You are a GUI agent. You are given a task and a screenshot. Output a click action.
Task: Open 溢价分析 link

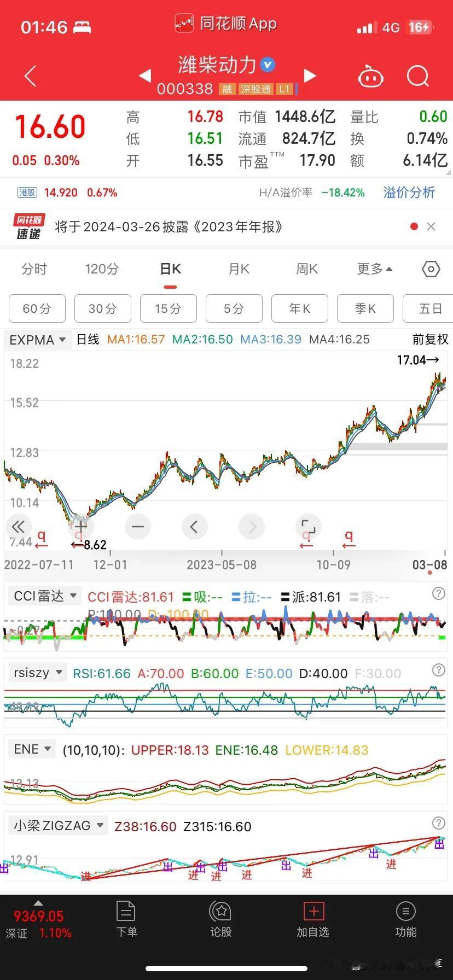(x=409, y=192)
